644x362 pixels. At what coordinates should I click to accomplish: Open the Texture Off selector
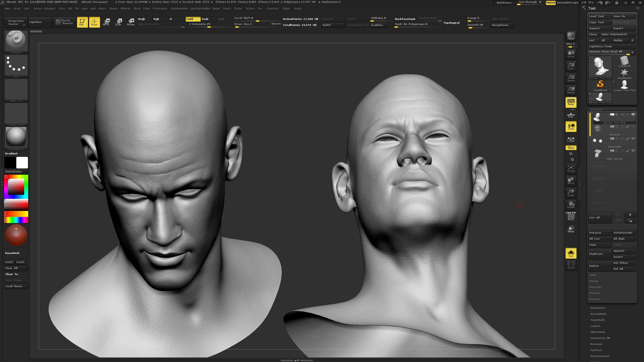[16, 114]
